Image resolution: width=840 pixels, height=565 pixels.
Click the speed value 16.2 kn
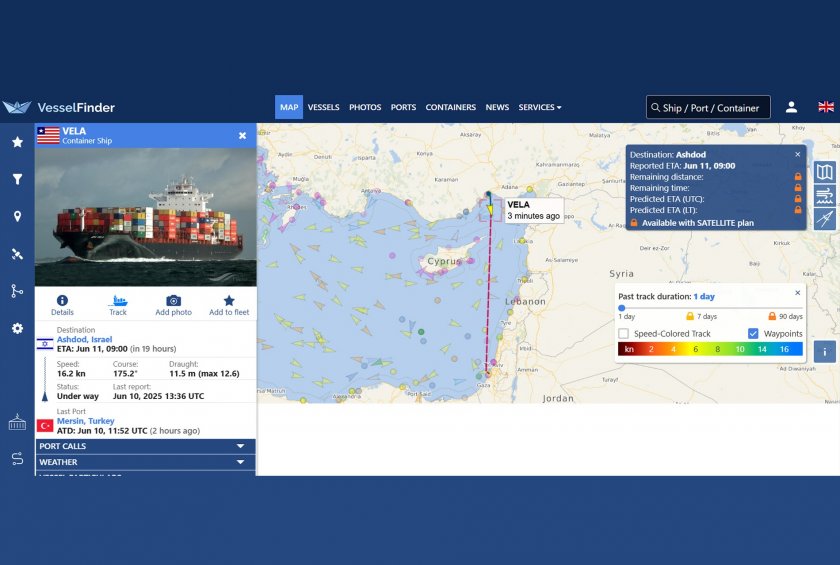pos(71,373)
